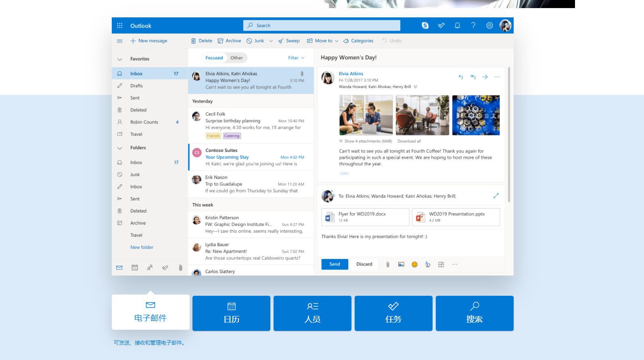Click the New folder link

tap(142, 247)
